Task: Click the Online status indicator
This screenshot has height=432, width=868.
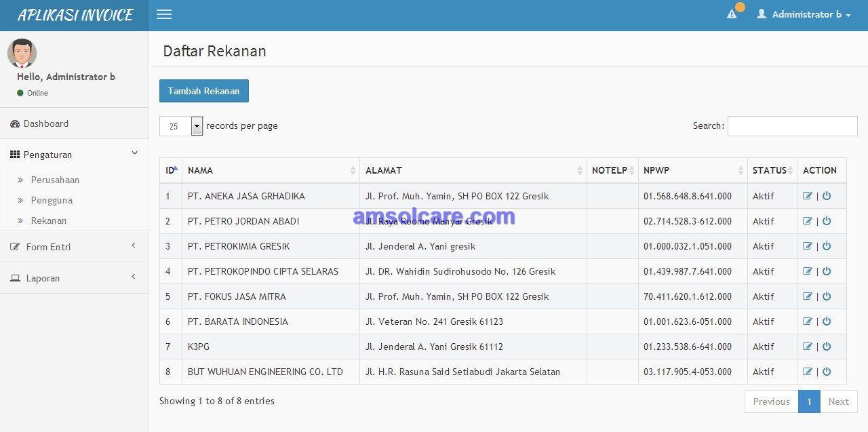Action: pyautogui.click(x=33, y=93)
